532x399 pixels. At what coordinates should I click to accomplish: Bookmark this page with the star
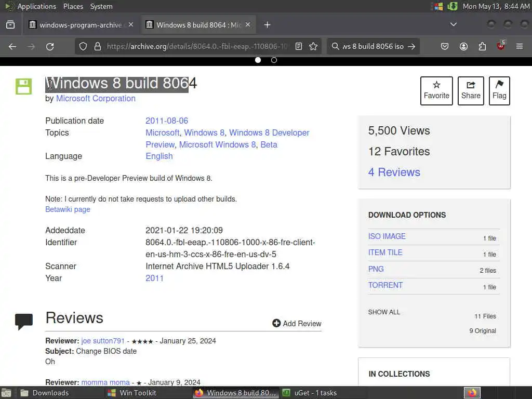(x=313, y=46)
